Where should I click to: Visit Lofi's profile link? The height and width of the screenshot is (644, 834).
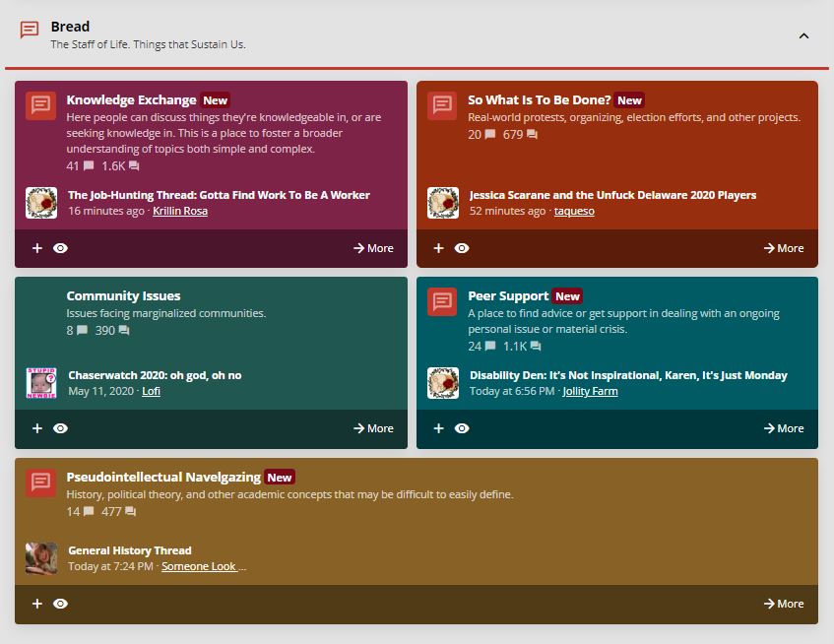(151, 391)
